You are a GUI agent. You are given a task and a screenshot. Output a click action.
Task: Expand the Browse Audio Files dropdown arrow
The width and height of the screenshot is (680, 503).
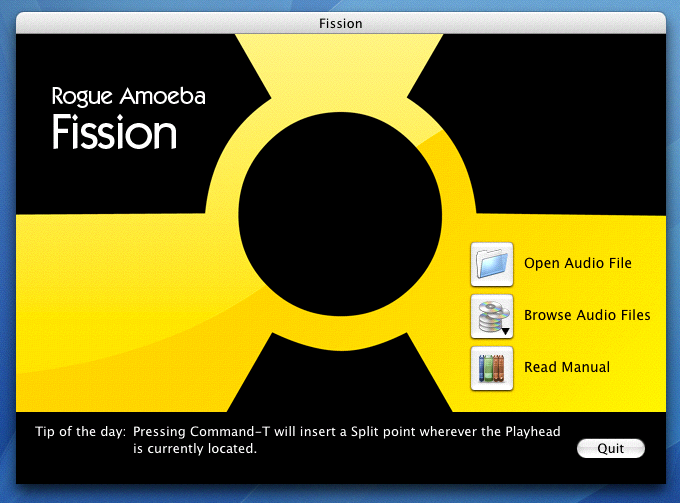(x=505, y=332)
